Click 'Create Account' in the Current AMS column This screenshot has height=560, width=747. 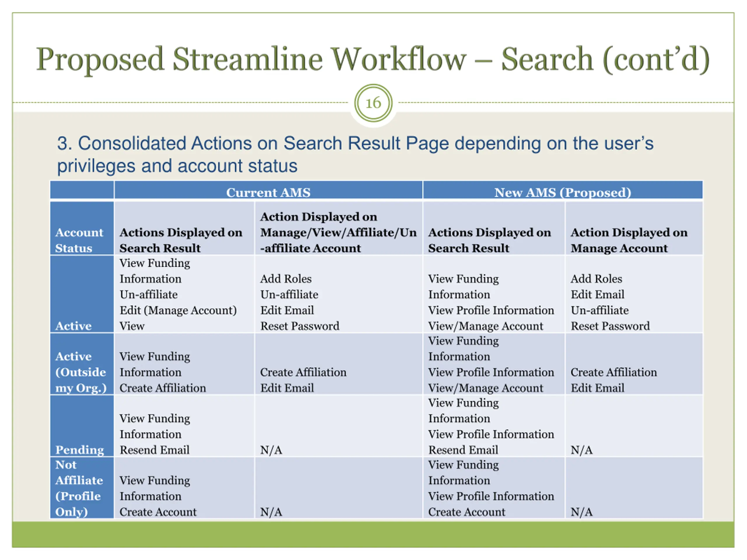coord(158,512)
